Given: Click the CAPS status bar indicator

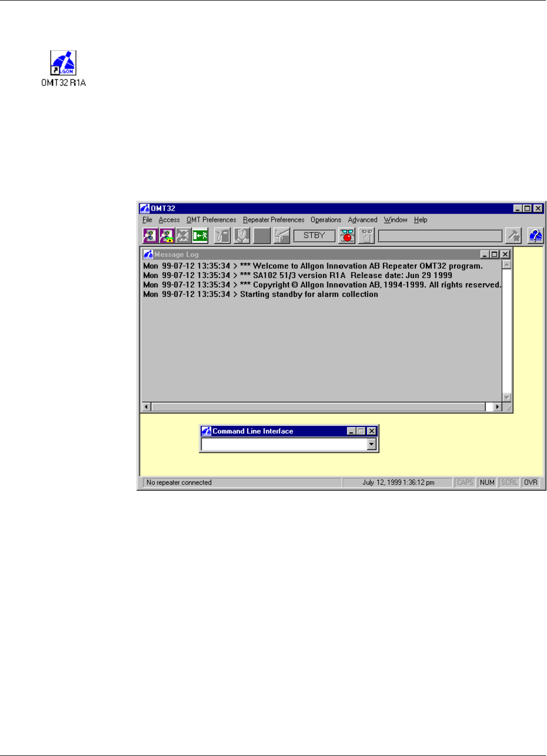Looking at the screenshot, I should [x=465, y=482].
